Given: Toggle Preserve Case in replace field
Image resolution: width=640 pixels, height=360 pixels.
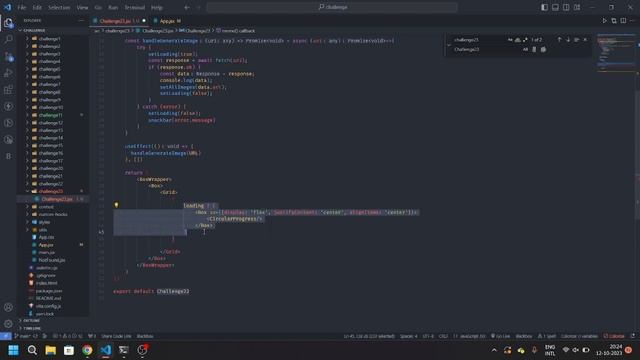Looking at the screenshot, I should click(525, 49).
